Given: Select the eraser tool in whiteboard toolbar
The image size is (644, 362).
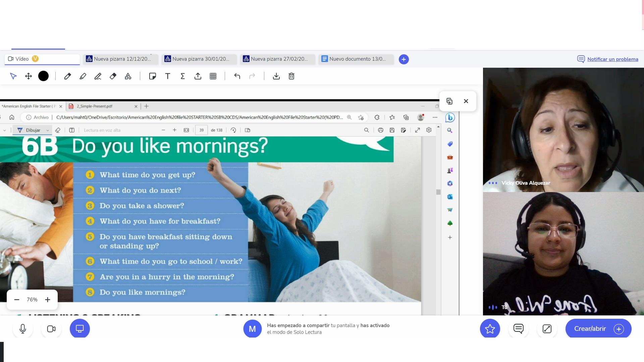Looking at the screenshot, I should (x=113, y=76).
